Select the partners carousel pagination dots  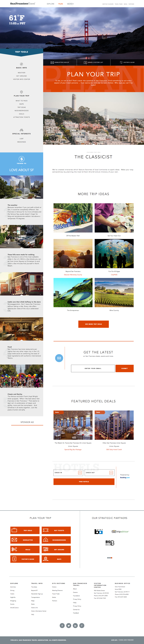click(110, 558)
